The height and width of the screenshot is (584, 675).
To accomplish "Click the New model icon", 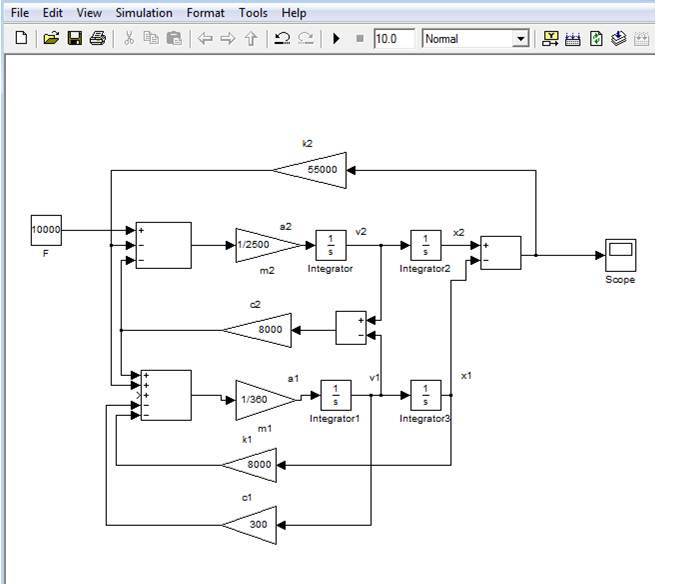I will tap(21, 38).
